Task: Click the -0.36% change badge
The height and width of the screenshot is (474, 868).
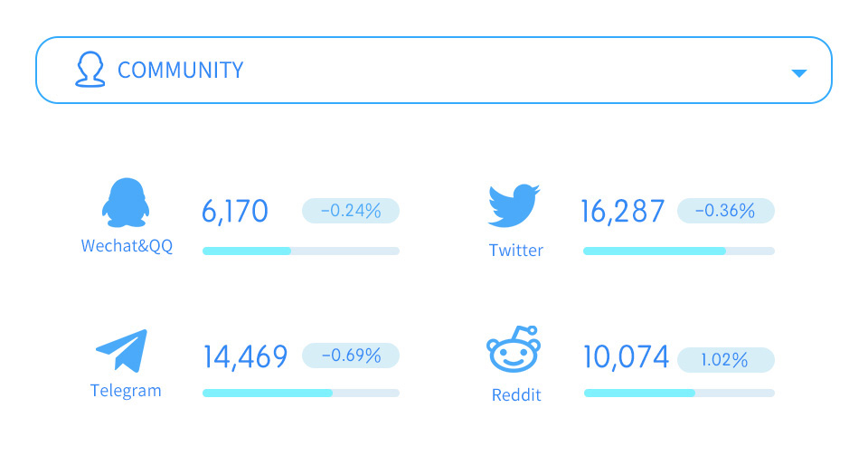Action: (x=726, y=211)
